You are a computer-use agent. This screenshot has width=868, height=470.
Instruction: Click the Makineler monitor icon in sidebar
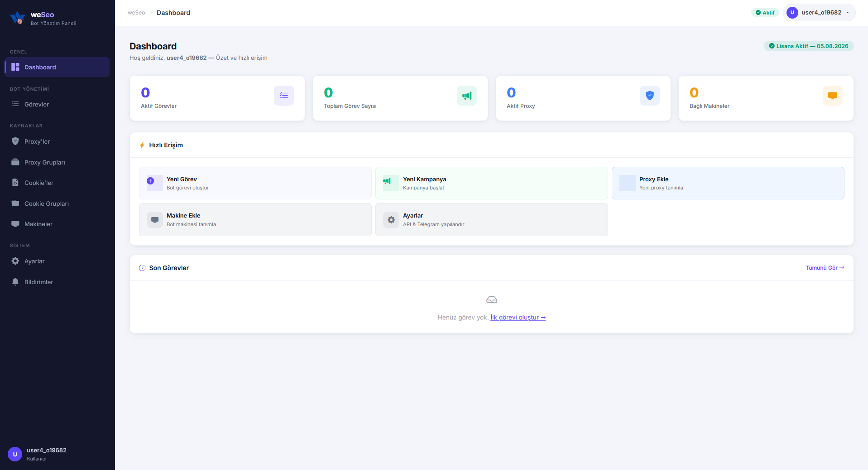point(15,224)
